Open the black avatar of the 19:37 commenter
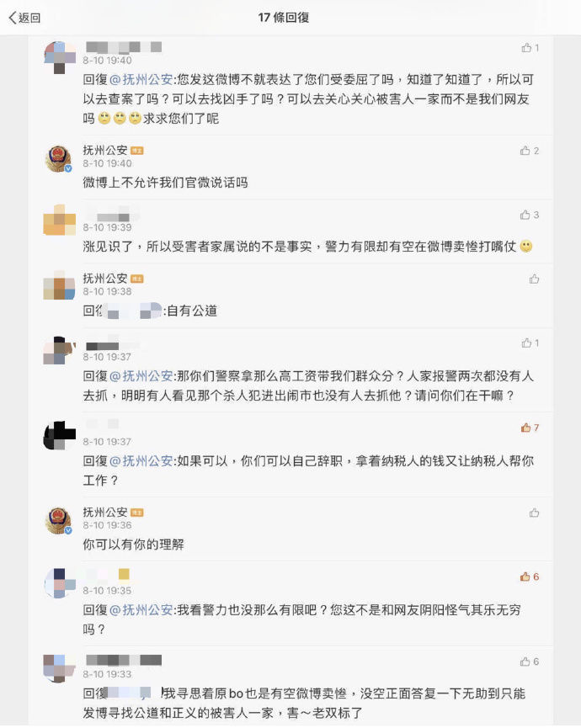This screenshot has height=728, width=581. [x=59, y=435]
